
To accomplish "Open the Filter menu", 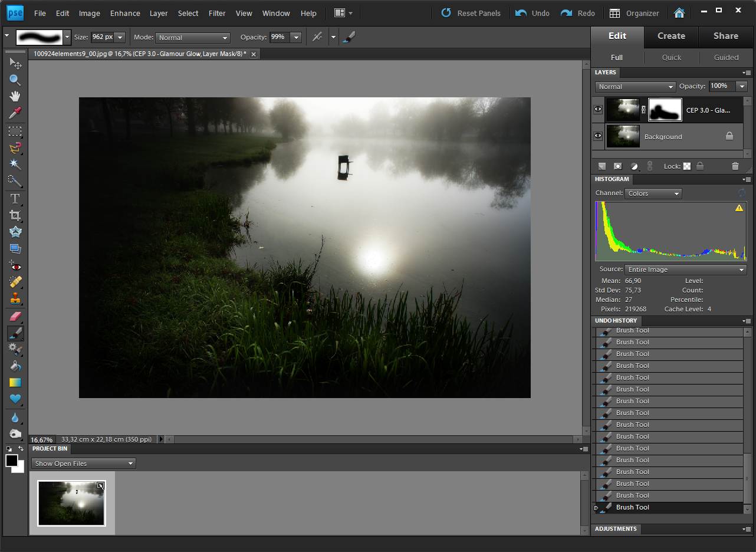I will coord(217,13).
